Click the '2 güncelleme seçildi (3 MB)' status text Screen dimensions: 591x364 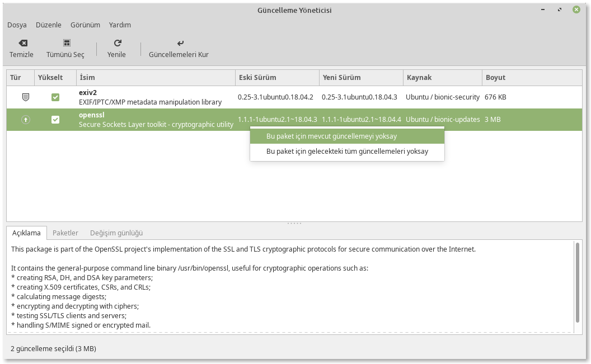54,349
